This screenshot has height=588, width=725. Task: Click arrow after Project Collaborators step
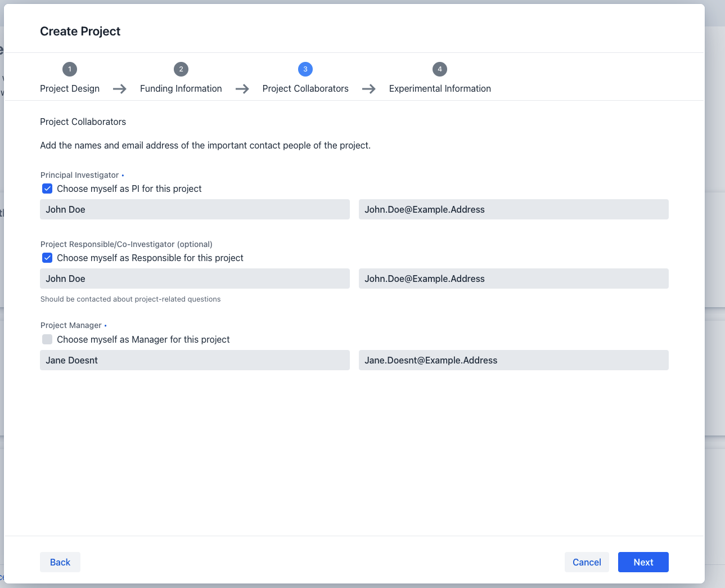click(369, 89)
